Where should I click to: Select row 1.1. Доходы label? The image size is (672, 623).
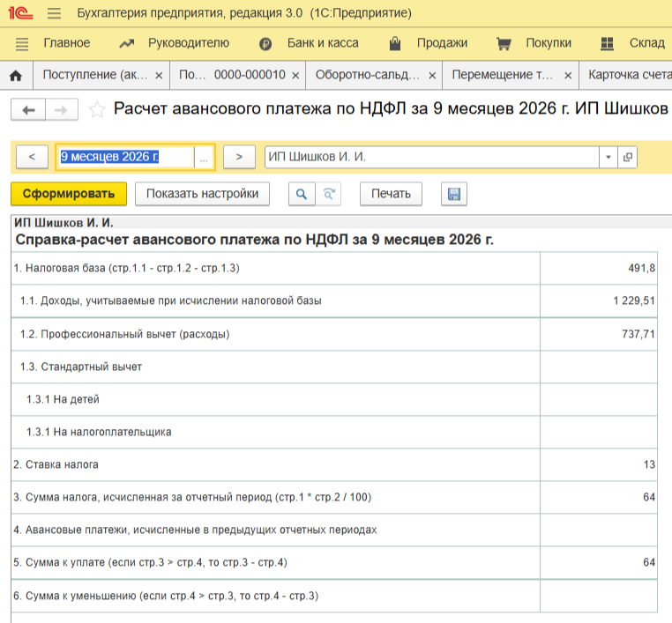click(x=170, y=301)
